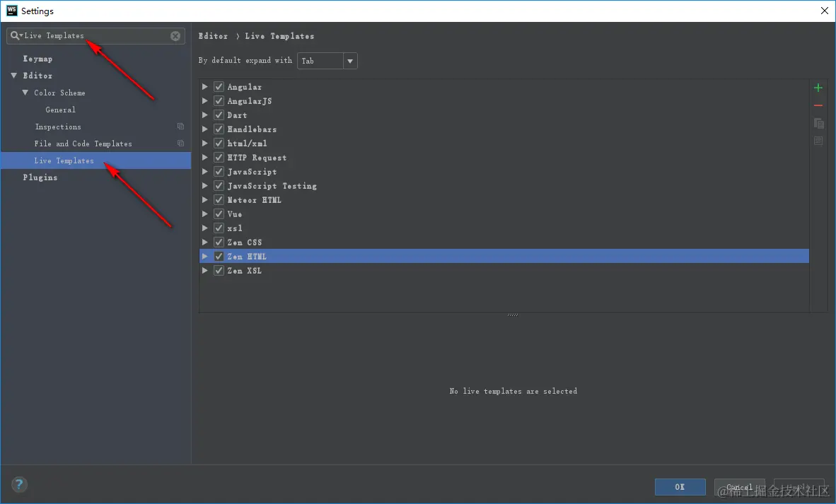836x504 pixels.
Task: Click the WebStorm icon in title bar
Action: click(x=11, y=11)
